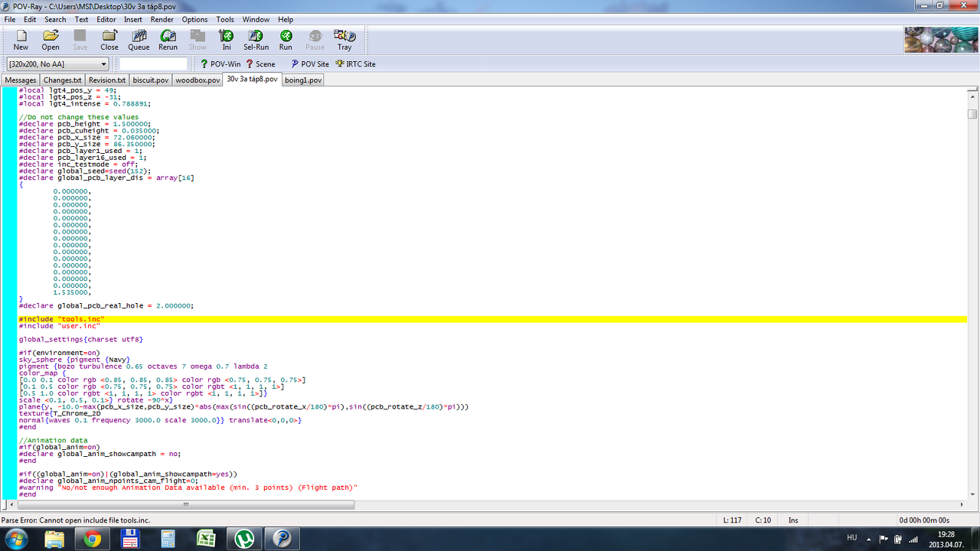Click the Ini settings toolbar icon
The width and height of the screenshot is (980, 551).
coord(227,40)
